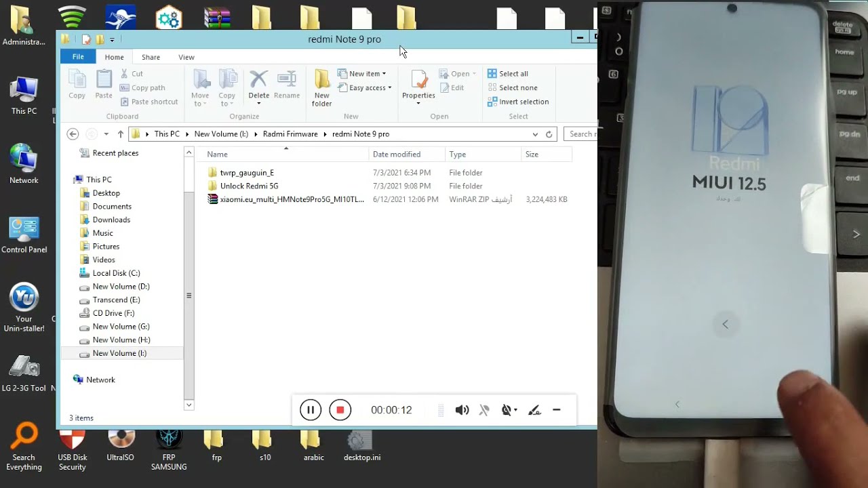Switch to the Share ribbon tab
The width and height of the screenshot is (868, 488).
151,57
